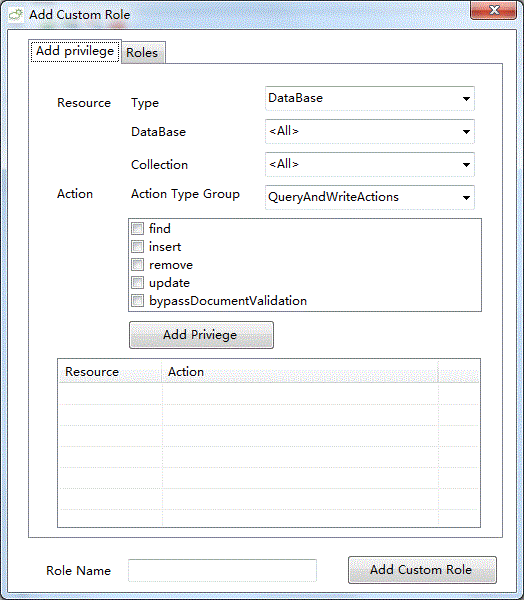Viewport: 524px width, 600px height.
Task: Check the find action checkbox
Action: pyautogui.click(x=137, y=228)
